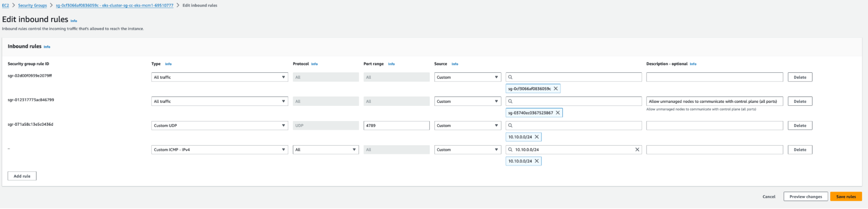868x209 pixels.
Task: Cancel editing the inbound rules
Action: point(769,196)
